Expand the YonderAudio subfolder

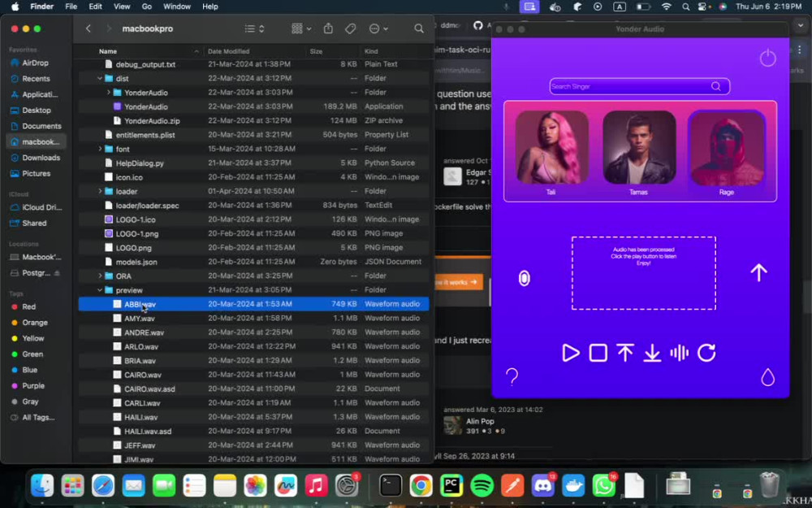point(108,93)
